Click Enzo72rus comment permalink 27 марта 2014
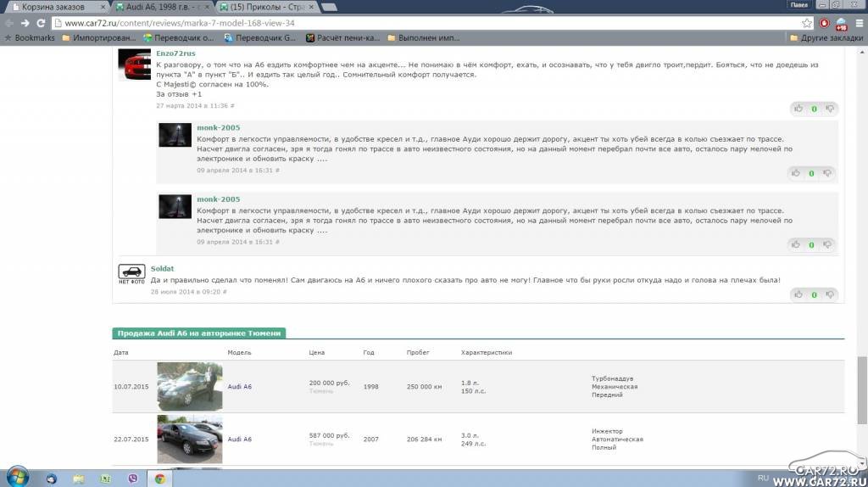This screenshot has width=868, height=487. coord(195,105)
